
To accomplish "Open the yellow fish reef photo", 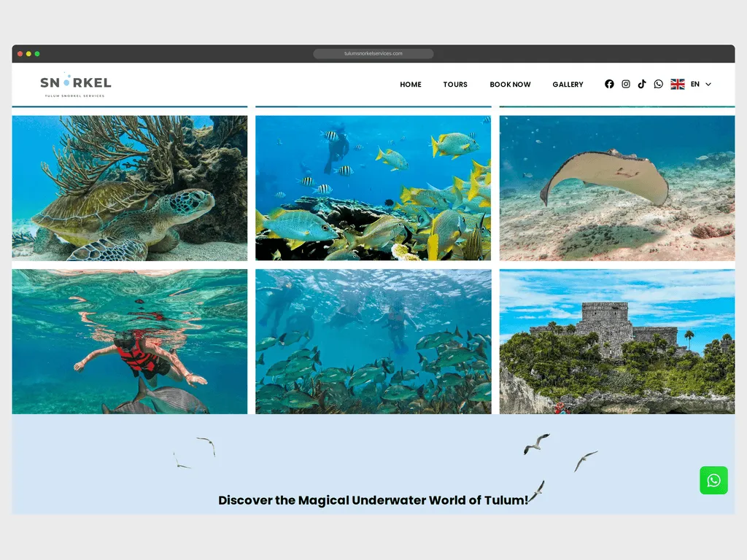I will [x=373, y=186].
